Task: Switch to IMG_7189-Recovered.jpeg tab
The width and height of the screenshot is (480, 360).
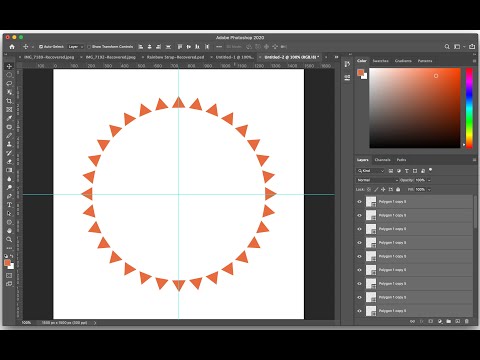Action: click(49, 57)
